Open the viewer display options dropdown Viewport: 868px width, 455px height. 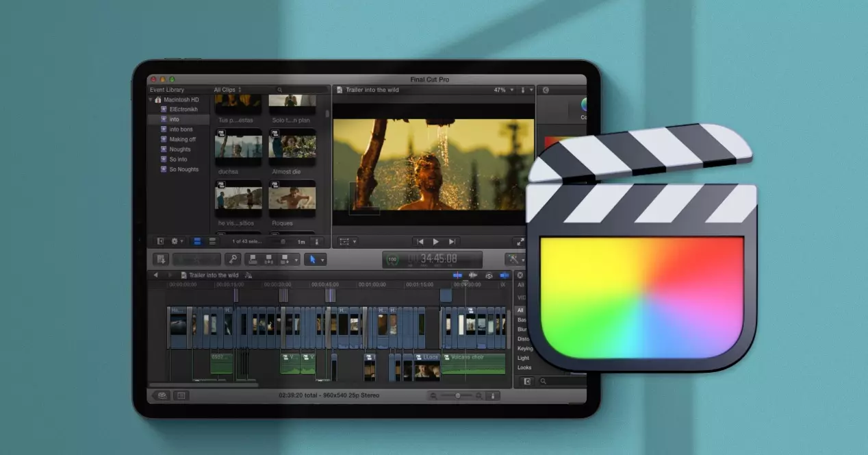[x=526, y=90]
